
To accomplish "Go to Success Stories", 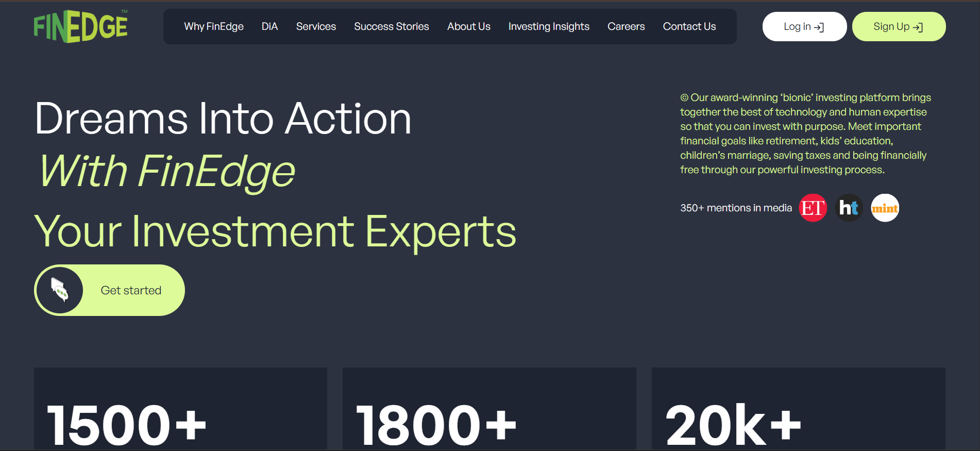I will pos(392,26).
